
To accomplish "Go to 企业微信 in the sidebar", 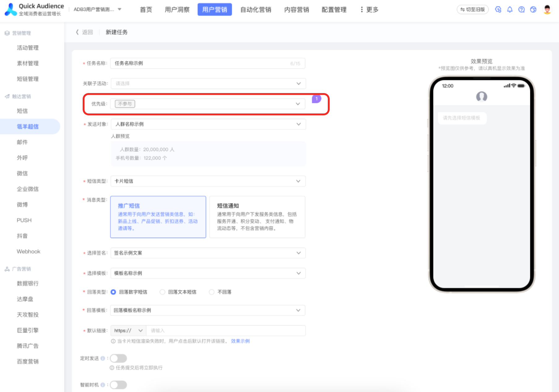I will pos(28,189).
